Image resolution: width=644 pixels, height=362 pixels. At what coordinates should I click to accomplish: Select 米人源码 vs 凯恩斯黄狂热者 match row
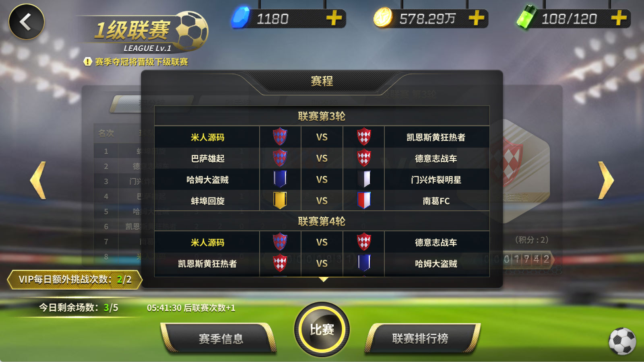coord(322,137)
